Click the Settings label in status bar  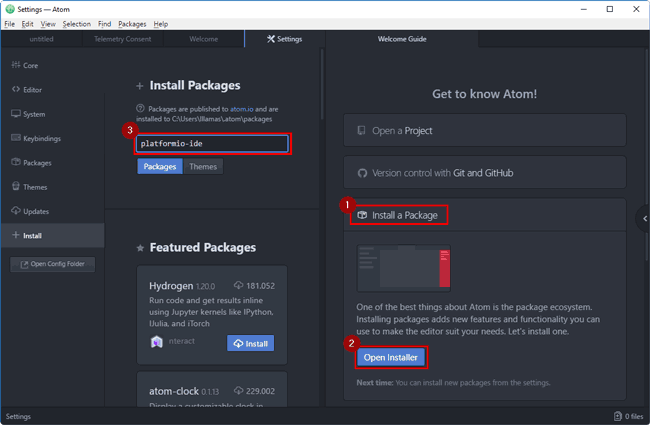point(18,416)
